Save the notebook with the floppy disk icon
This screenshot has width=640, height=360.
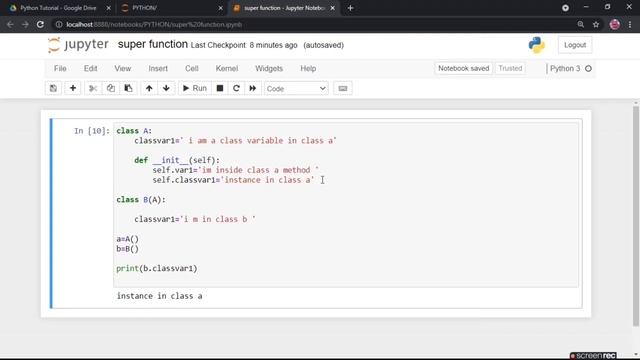(53, 88)
